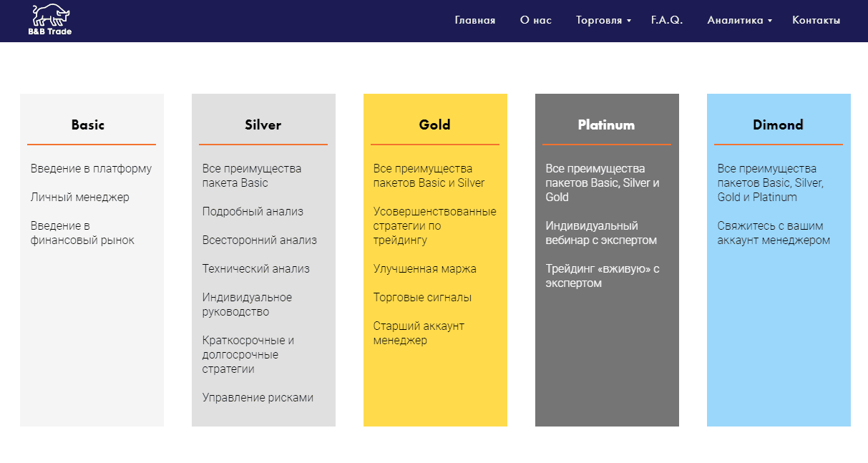Viewport: 868px width, 463px height.
Task: Select the Basic package heading
Action: (88, 125)
